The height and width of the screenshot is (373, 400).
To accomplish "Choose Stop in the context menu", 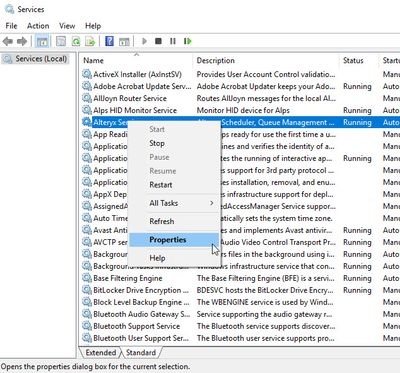I will [x=174, y=143].
